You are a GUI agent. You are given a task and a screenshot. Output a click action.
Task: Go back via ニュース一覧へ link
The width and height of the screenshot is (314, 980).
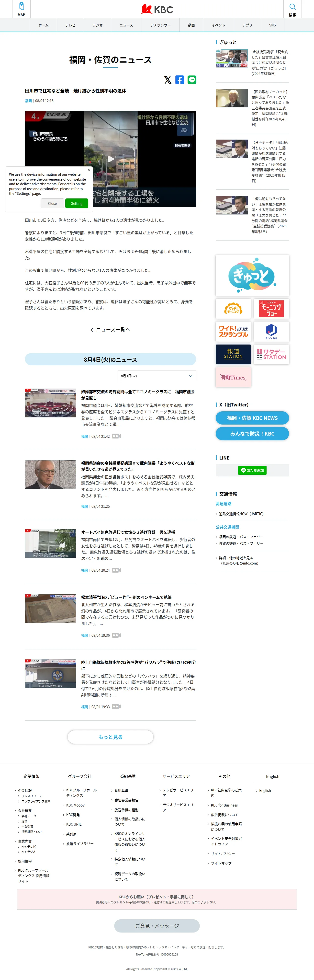(x=111, y=330)
